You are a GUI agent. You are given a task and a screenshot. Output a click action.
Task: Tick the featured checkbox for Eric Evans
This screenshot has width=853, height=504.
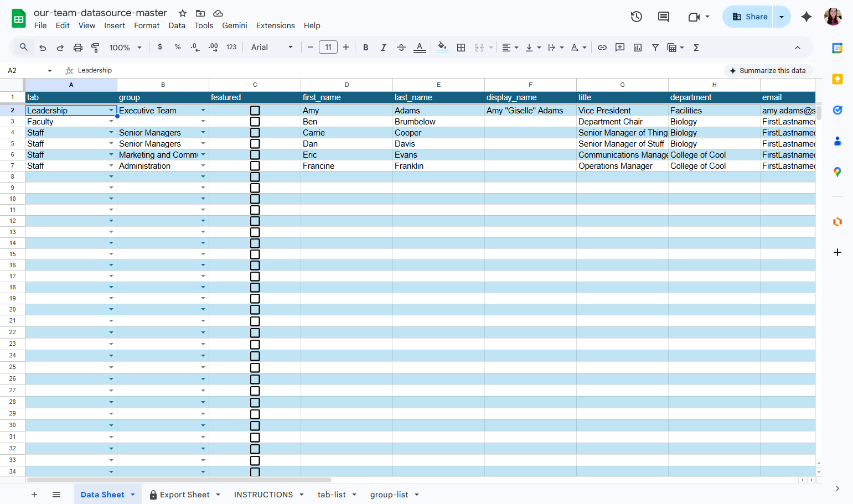255,155
